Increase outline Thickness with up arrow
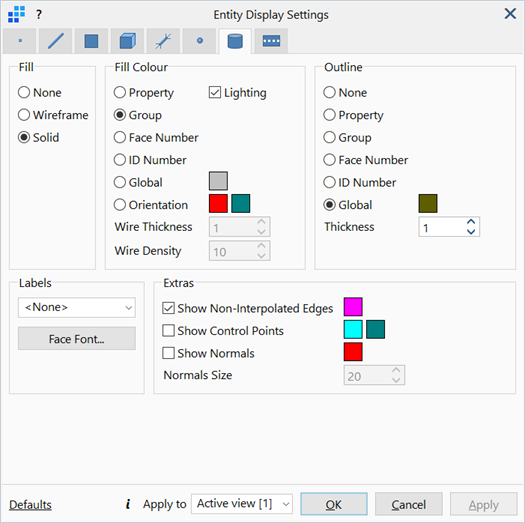Image resolution: width=525 pixels, height=523 pixels. (471, 222)
